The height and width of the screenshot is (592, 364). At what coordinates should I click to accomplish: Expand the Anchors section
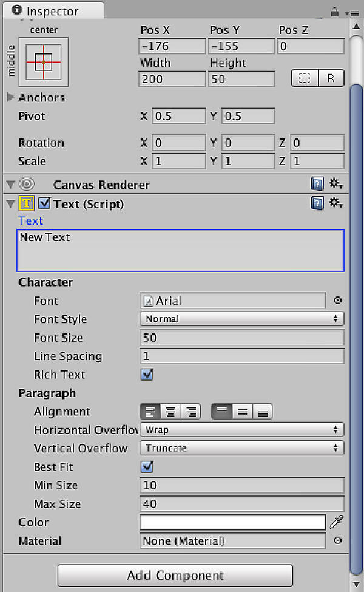pyautogui.click(x=11, y=97)
